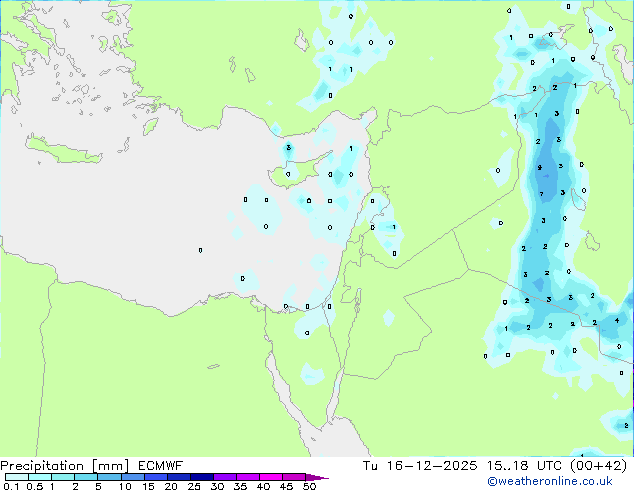The width and height of the screenshot is (634, 490).
Task: Click the legend label "40"
Action: (263, 486)
